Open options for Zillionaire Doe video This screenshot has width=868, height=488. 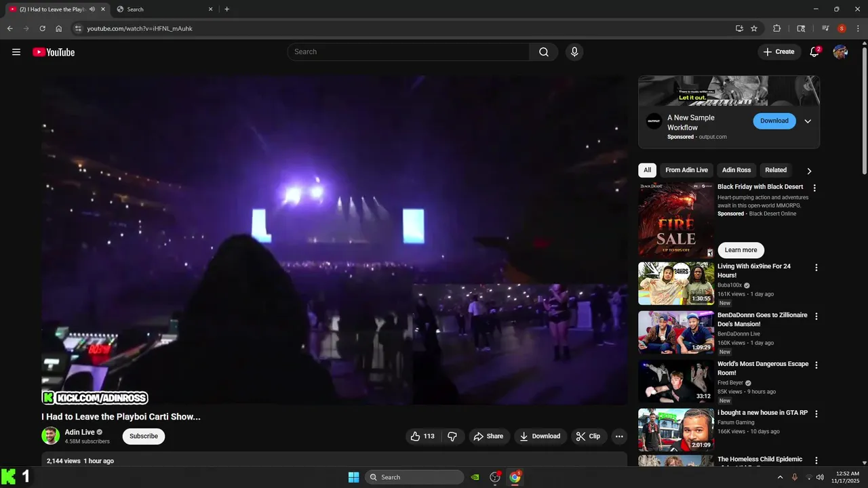(816, 317)
